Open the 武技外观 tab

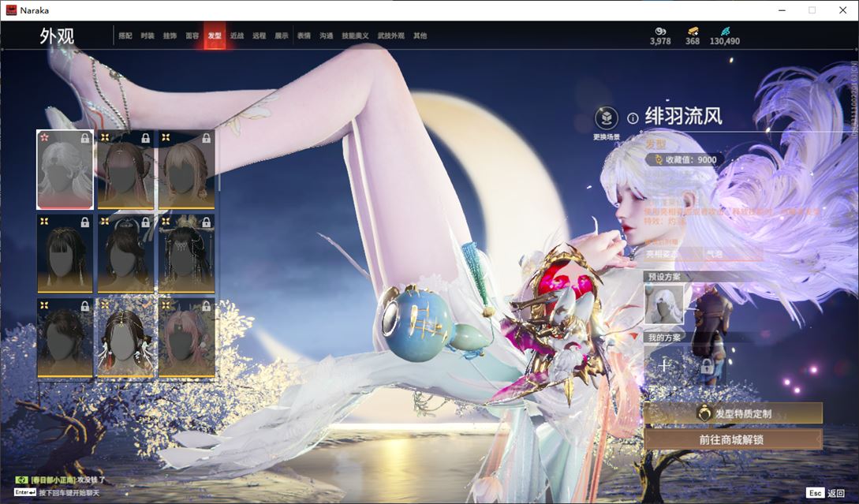tap(390, 35)
